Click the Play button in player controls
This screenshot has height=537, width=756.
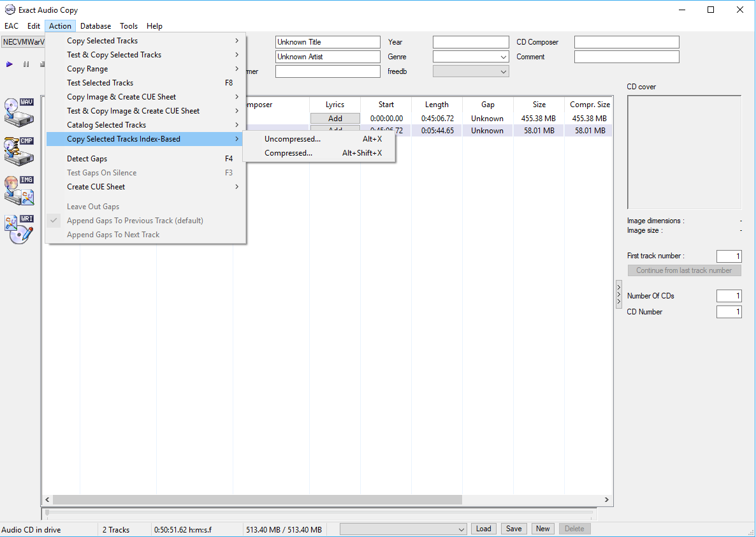coord(9,64)
